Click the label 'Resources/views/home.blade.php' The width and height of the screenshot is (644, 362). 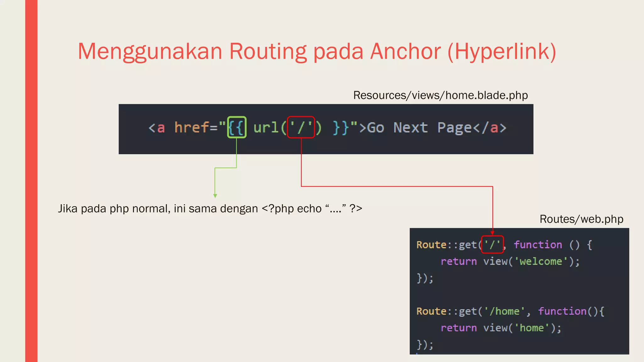click(x=441, y=95)
